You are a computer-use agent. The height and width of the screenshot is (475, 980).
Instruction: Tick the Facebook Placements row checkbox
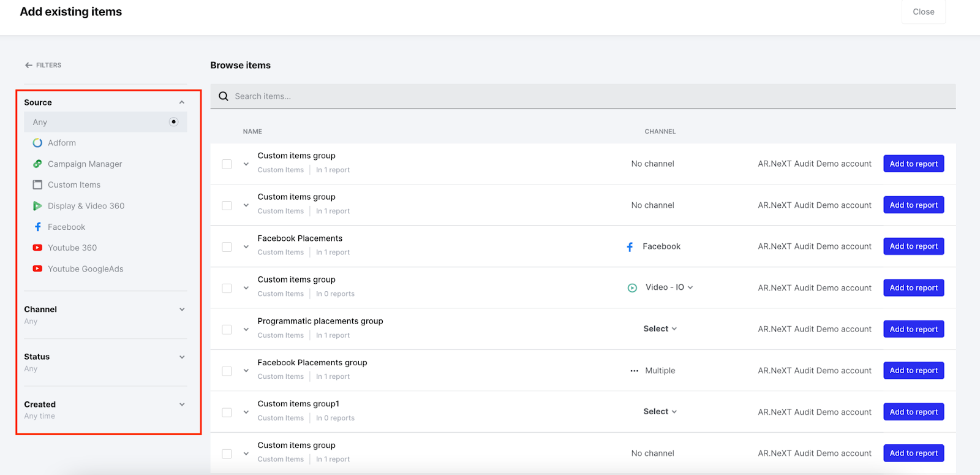click(227, 247)
